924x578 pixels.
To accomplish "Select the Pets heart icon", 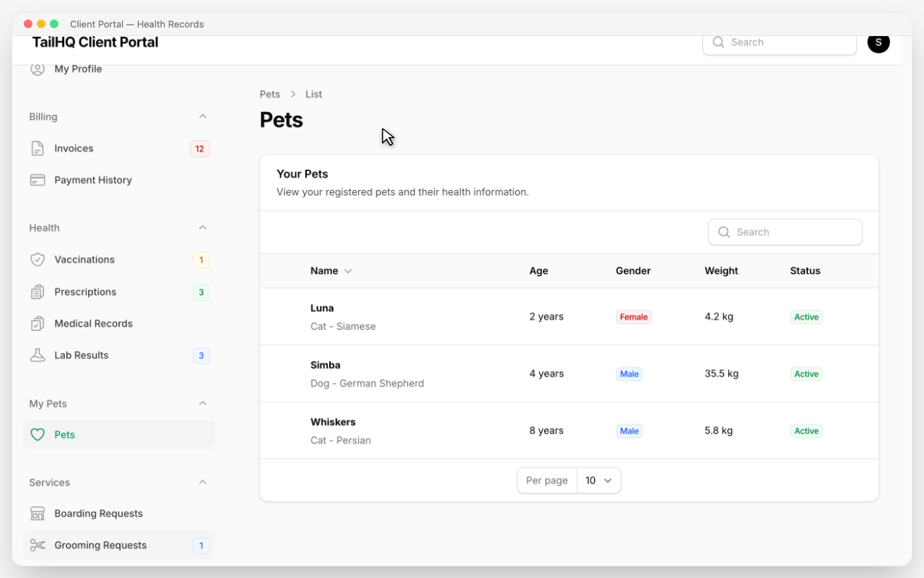I will (38, 434).
